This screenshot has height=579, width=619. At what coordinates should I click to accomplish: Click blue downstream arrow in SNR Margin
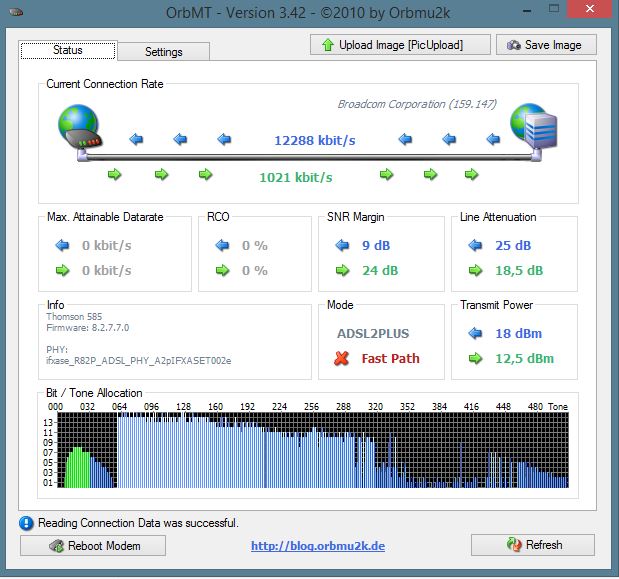pyautogui.click(x=342, y=245)
